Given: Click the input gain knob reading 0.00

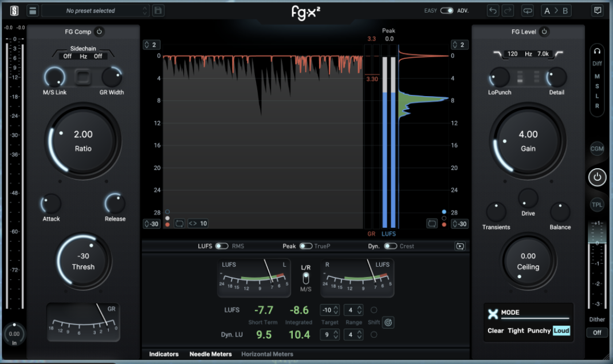Looking at the screenshot, I should (x=14, y=334).
